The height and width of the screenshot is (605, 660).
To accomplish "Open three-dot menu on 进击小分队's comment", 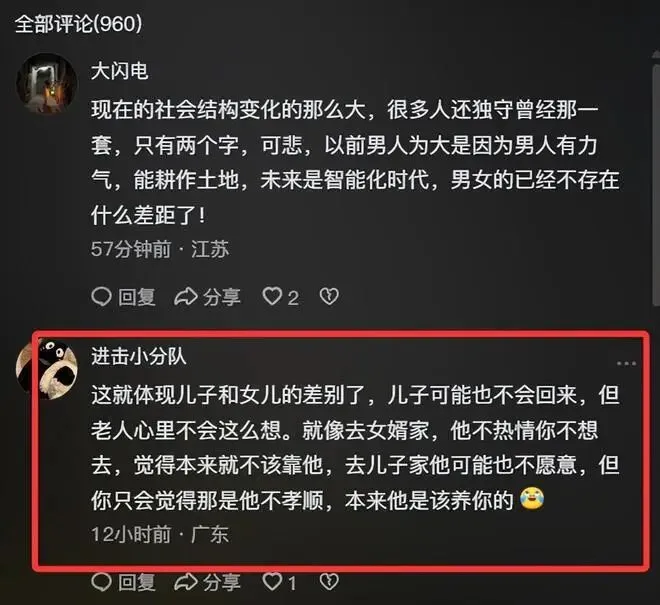I will [x=626, y=363].
